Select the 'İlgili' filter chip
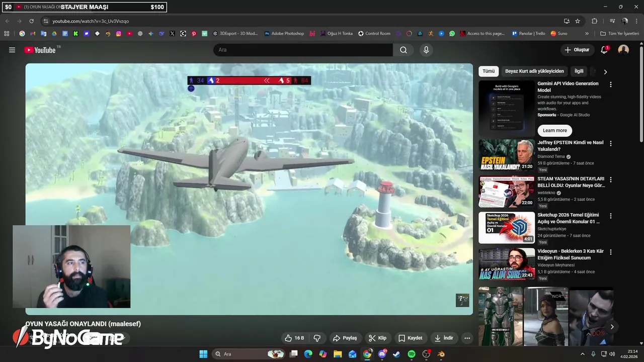Screen dimensions: 644x362 [x=579, y=71]
